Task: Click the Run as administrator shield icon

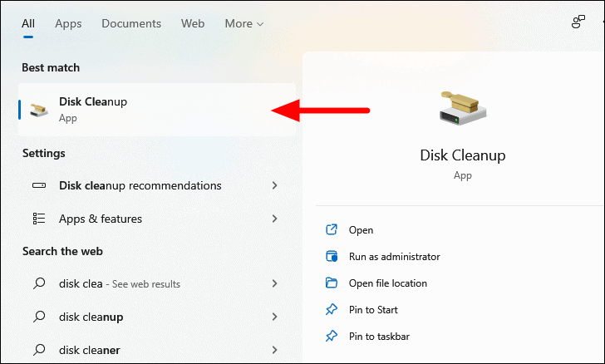Action: pos(332,257)
